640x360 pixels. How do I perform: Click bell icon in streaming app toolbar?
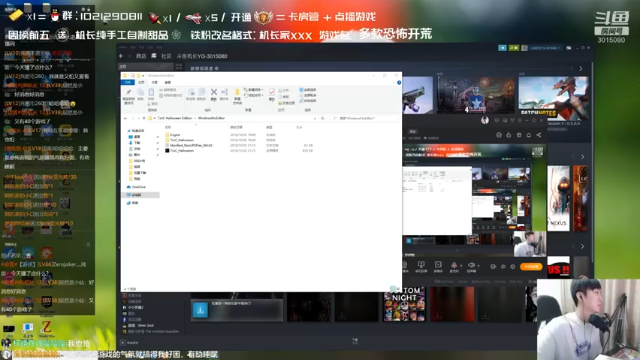[x=529, y=135]
